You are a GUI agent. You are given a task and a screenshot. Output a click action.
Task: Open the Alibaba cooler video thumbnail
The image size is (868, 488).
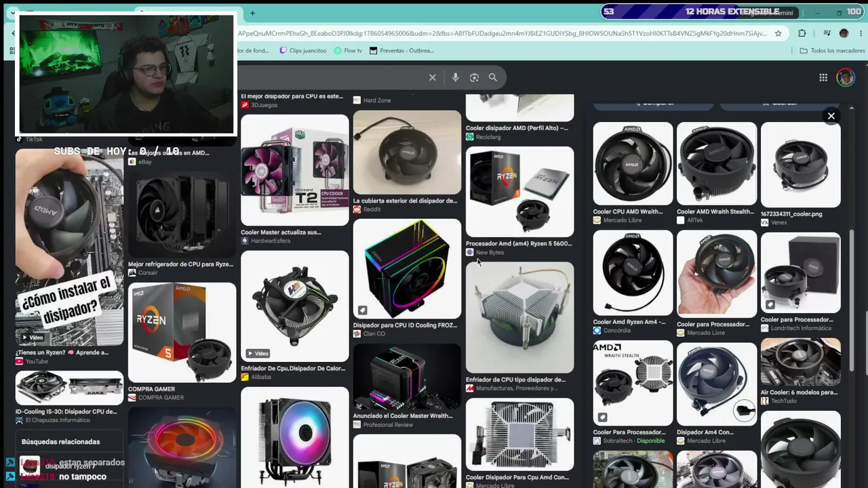(x=295, y=306)
